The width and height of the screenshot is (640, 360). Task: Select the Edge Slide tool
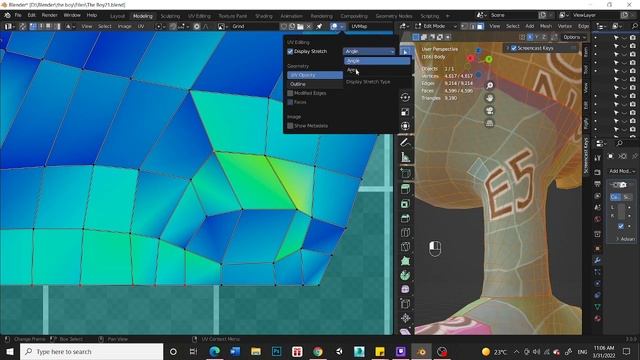tap(405, 304)
